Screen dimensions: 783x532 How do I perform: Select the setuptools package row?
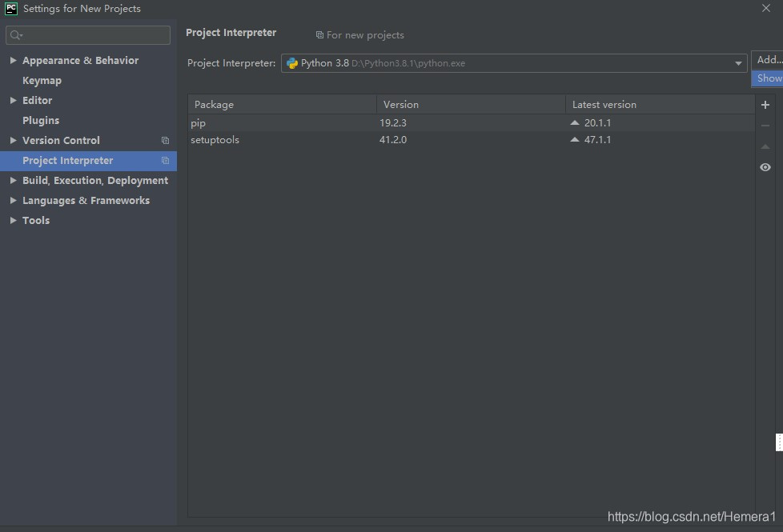pyautogui.click(x=472, y=140)
